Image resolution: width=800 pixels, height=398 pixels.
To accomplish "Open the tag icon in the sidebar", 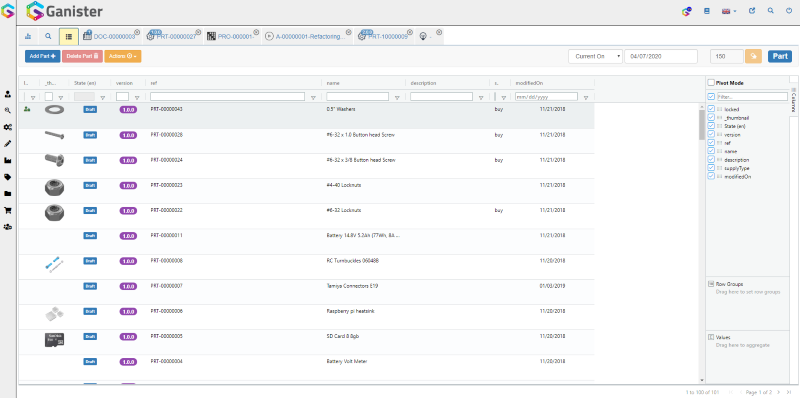I will 8,177.
